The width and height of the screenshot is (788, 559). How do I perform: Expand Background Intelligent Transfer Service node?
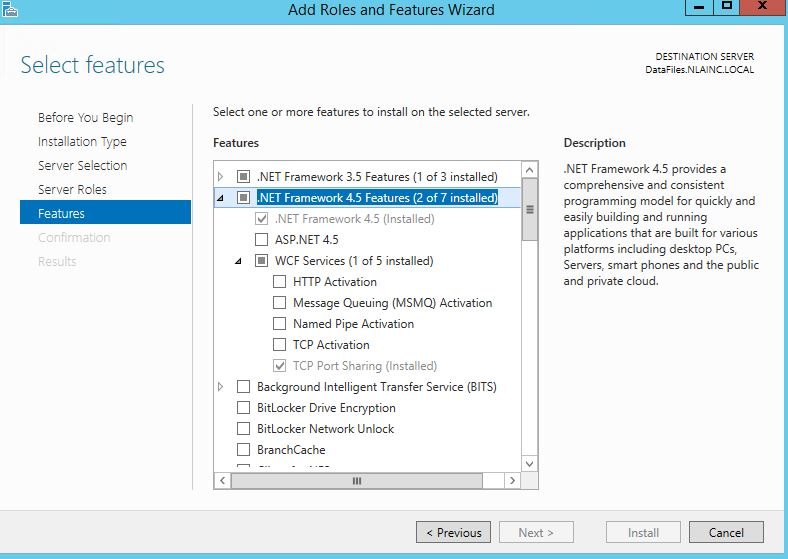point(220,387)
